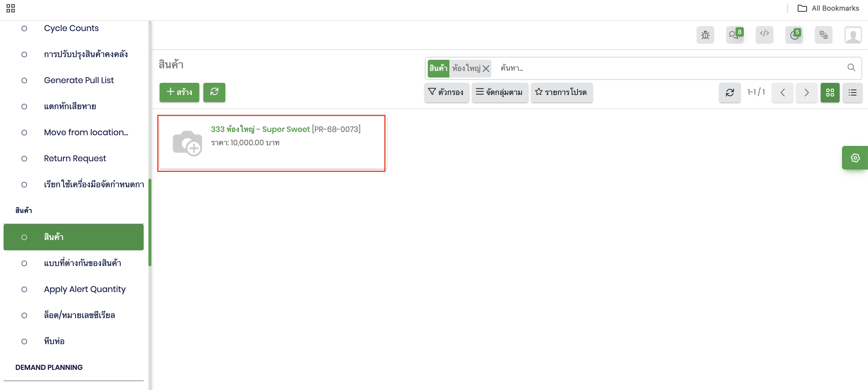Open the user avatar menu

(853, 35)
